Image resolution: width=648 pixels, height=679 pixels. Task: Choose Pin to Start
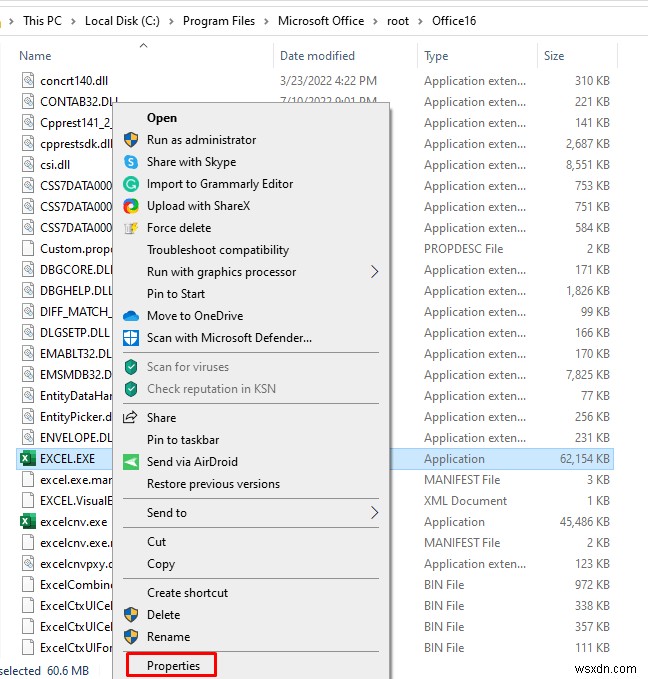176,294
